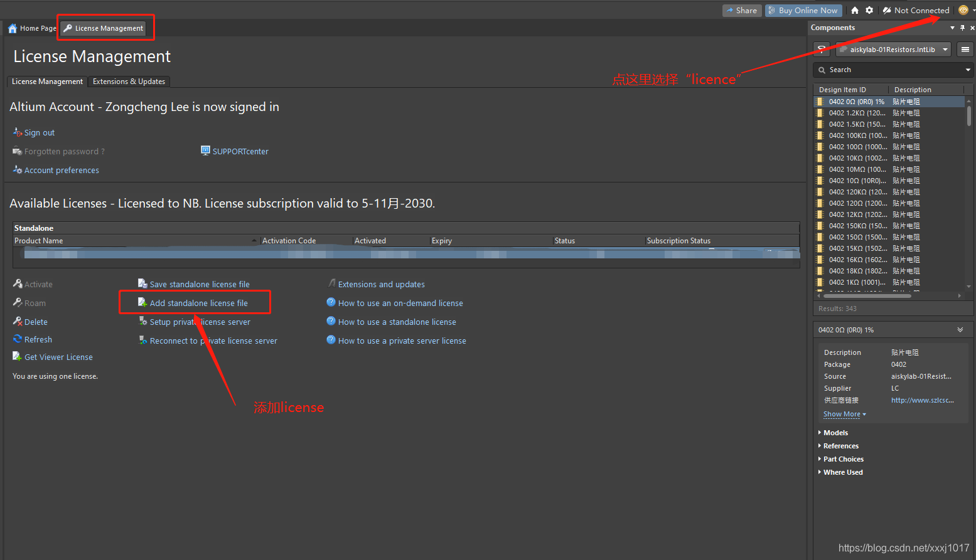Click the Sign out icon
This screenshot has height=560, width=976.
click(x=18, y=132)
